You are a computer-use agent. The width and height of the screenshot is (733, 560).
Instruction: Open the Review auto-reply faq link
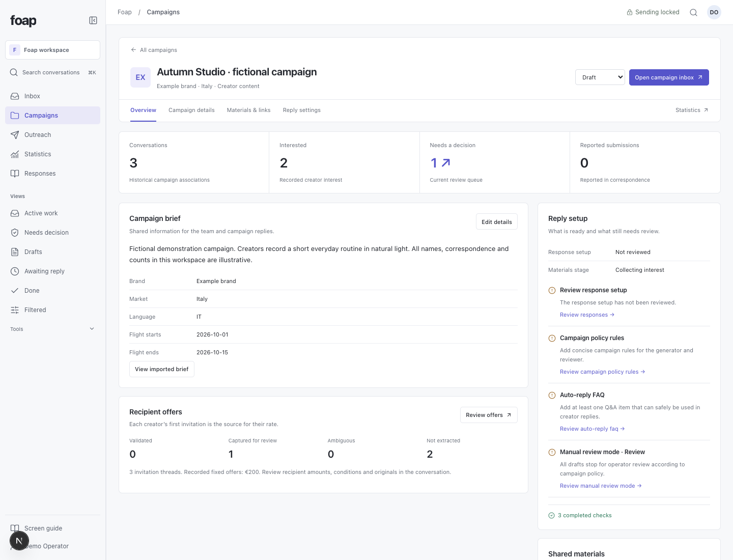pos(592,429)
